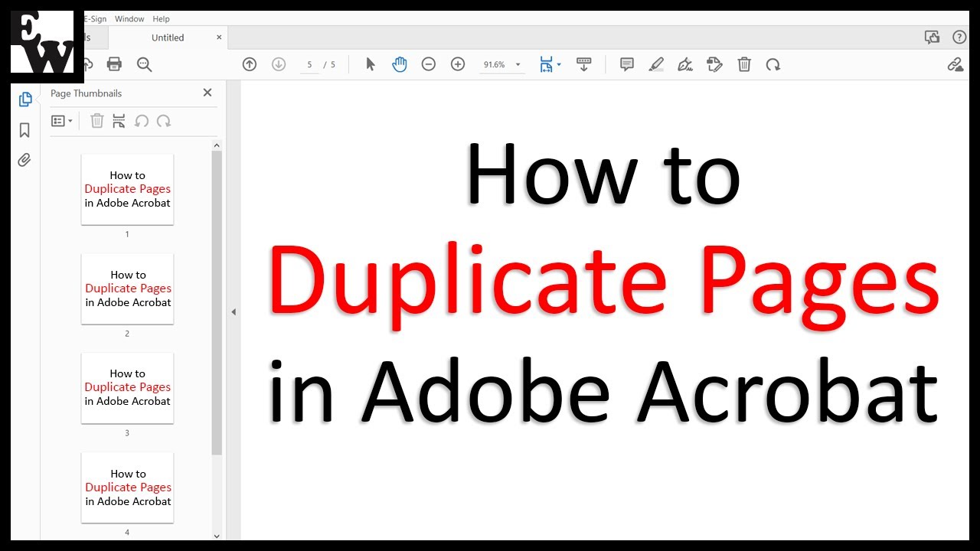Switch to the Untitled document tab

pyautogui.click(x=168, y=37)
